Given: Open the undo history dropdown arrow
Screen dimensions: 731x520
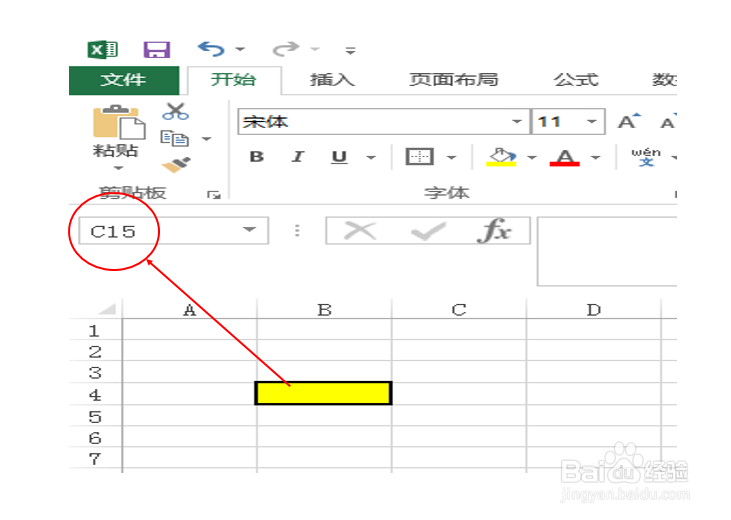Looking at the screenshot, I should 240,49.
